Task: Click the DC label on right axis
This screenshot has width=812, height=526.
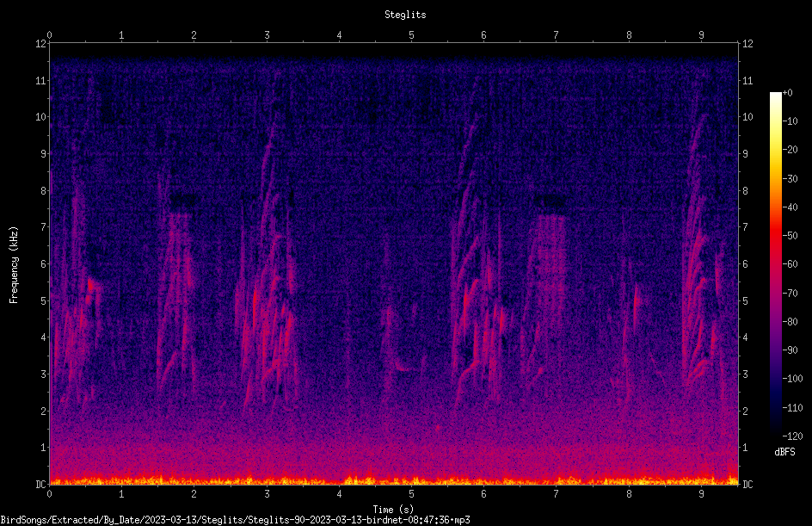Action: click(747, 484)
